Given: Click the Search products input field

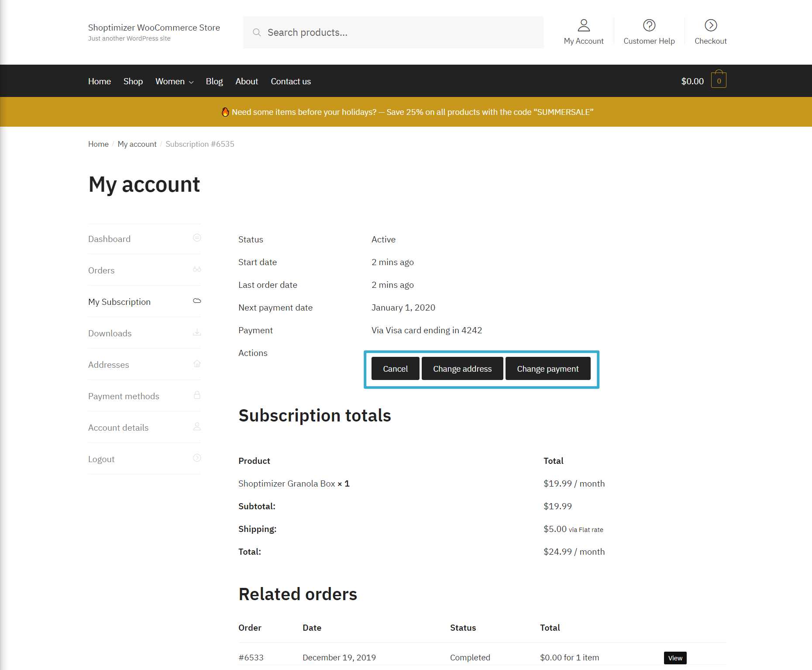Looking at the screenshot, I should [x=393, y=32].
